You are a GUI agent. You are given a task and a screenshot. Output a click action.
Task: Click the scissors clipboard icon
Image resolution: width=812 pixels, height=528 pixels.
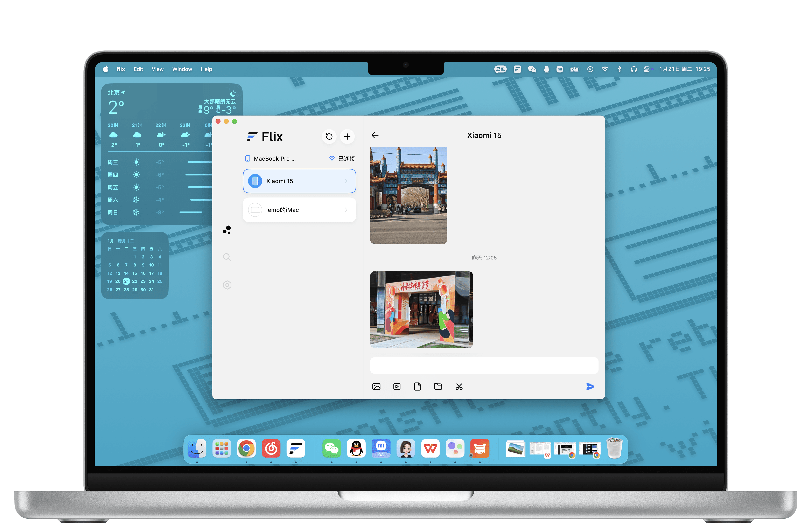click(459, 387)
